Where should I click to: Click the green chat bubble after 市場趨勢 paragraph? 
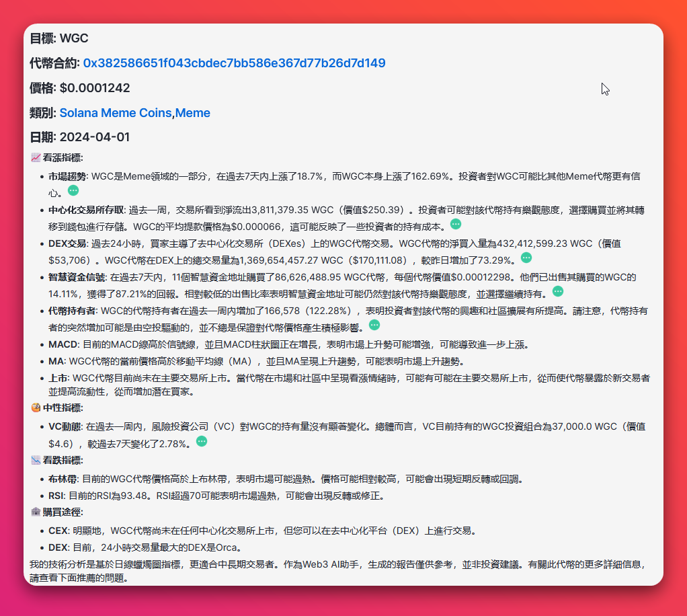coord(73,191)
